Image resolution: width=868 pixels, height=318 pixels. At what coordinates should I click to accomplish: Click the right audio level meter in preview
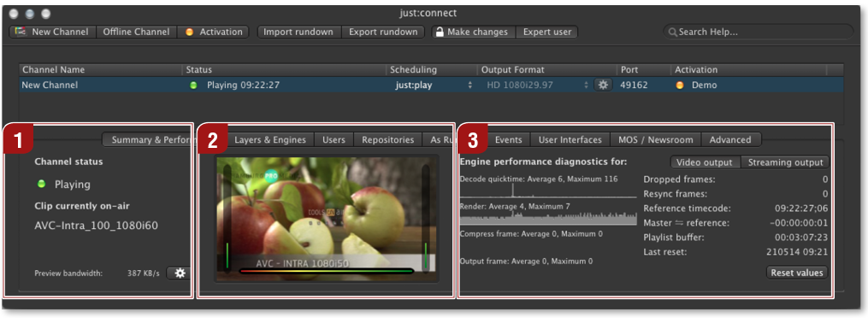[x=425, y=218]
